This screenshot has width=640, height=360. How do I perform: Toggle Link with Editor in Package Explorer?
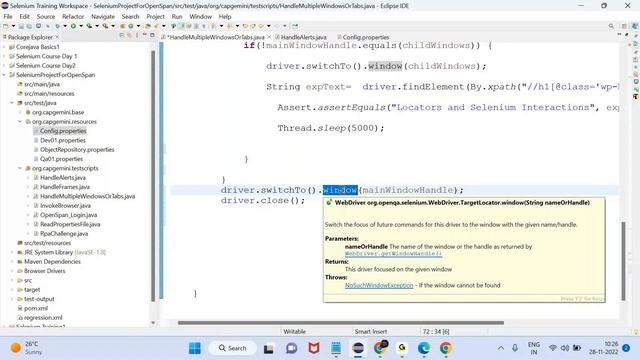pos(129,36)
